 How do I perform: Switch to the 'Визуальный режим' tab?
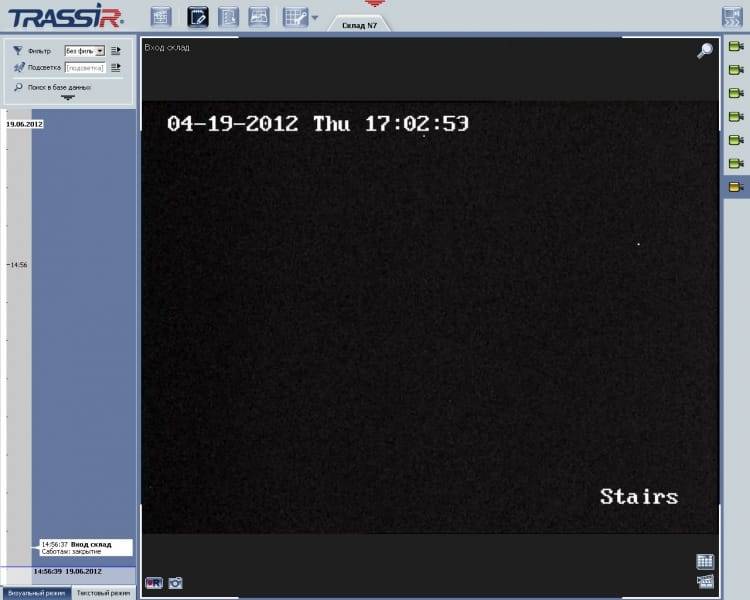36,593
